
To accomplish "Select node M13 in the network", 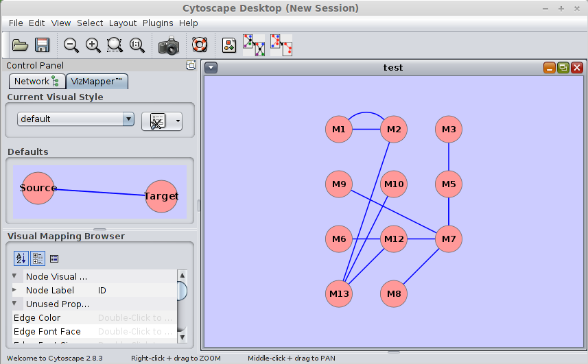I will coord(339,293).
